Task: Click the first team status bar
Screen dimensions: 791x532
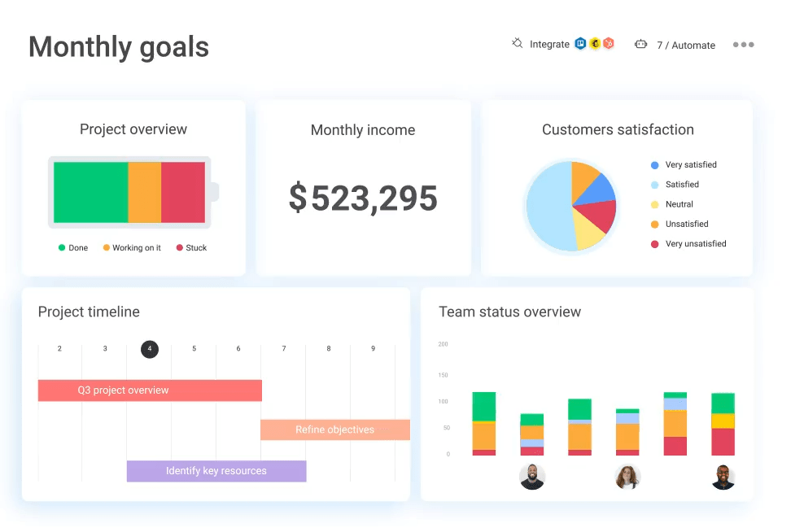Action: [483, 424]
